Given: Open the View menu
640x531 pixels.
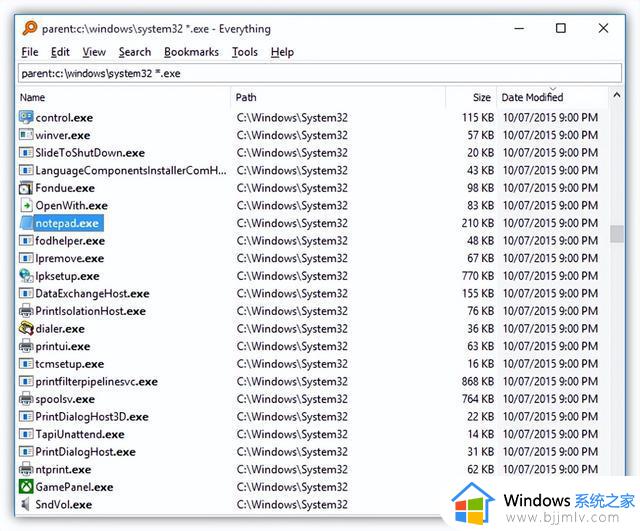Looking at the screenshot, I should pos(94,52).
